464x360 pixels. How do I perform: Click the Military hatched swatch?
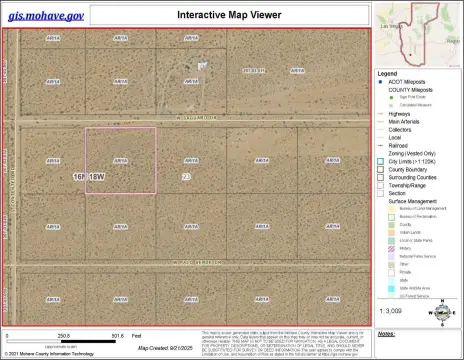coord(391,249)
